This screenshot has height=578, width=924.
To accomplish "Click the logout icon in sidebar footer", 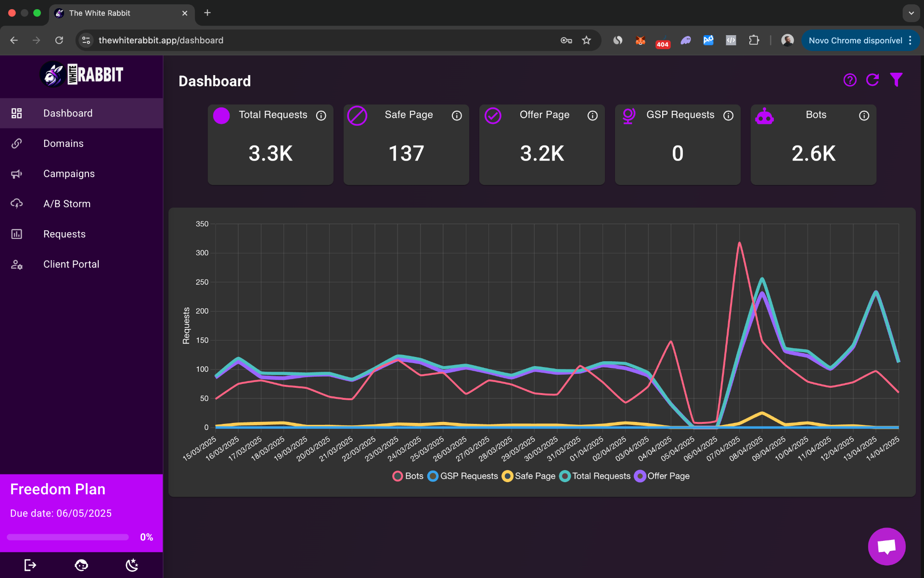I will (x=30, y=565).
